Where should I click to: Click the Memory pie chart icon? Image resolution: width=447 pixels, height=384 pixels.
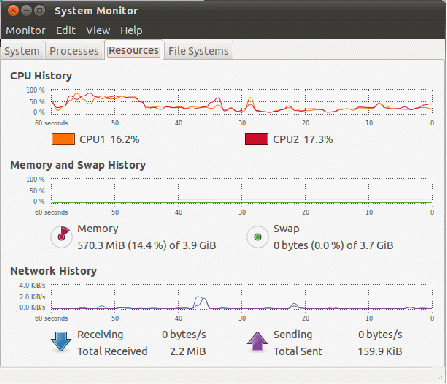tap(62, 237)
